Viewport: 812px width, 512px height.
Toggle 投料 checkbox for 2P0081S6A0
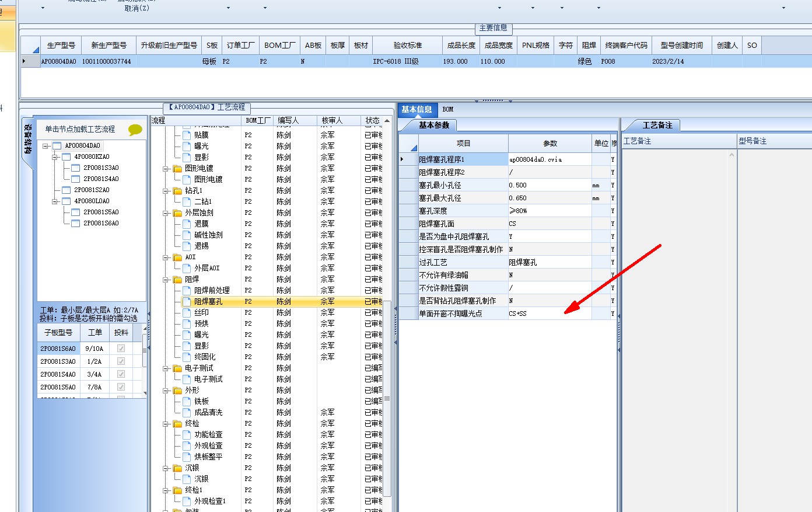click(x=121, y=348)
